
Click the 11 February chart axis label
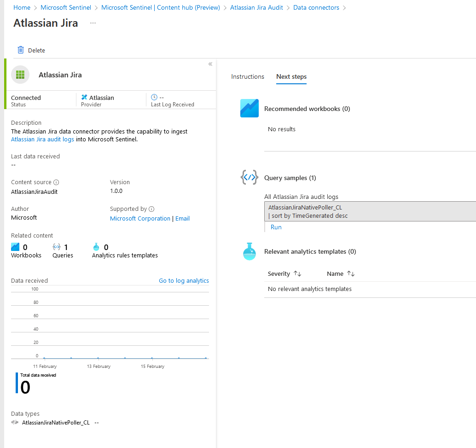tap(45, 367)
